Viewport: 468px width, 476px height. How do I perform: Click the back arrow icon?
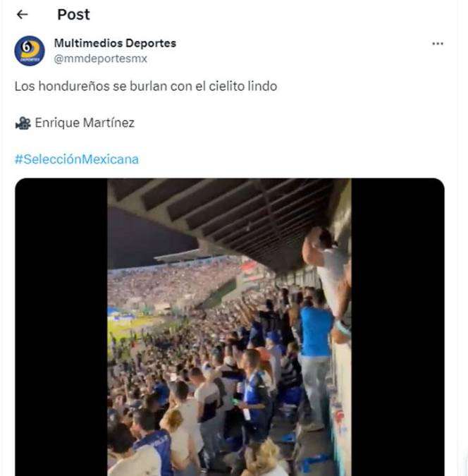pos(22,14)
